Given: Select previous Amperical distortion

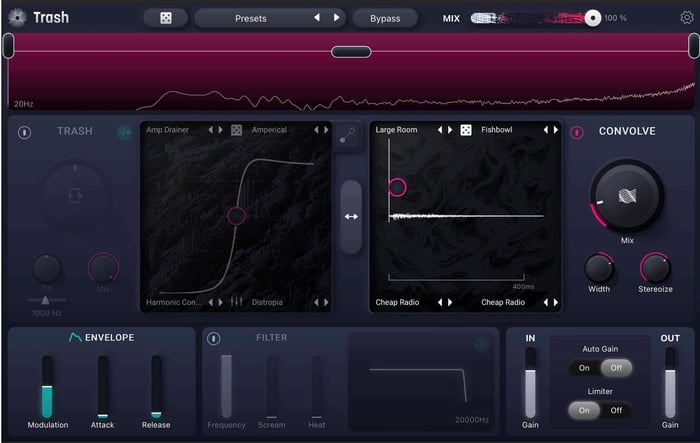Looking at the screenshot, I should [316, 130].
